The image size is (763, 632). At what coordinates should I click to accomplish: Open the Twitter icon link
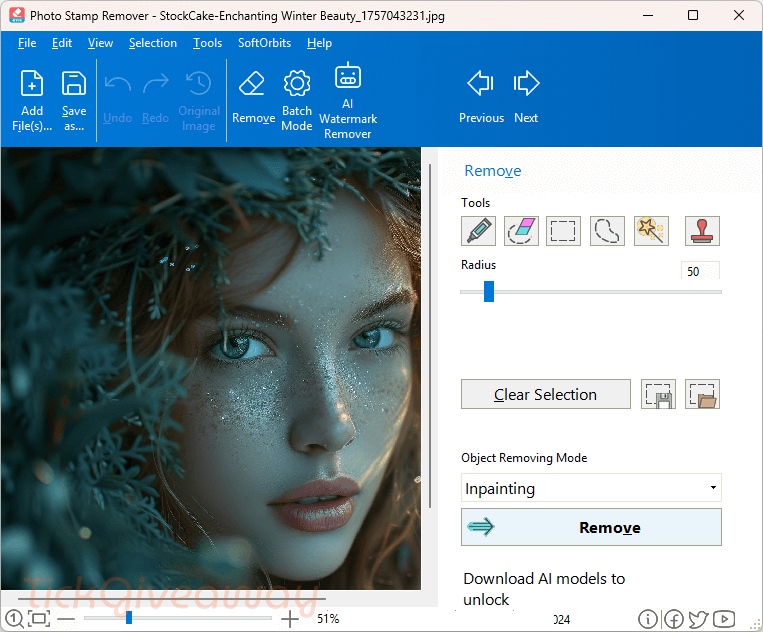tap(698, 619)
